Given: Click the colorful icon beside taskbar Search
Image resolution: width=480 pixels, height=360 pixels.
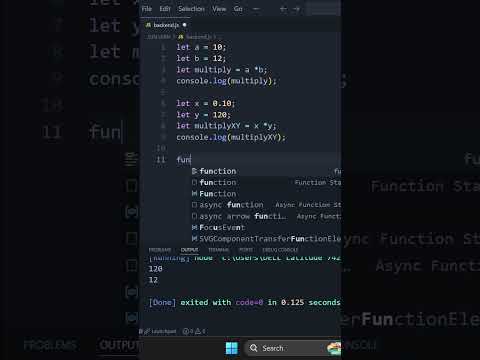Looking at the screenshot, I should pyautogui.click(x=334, y=349).
